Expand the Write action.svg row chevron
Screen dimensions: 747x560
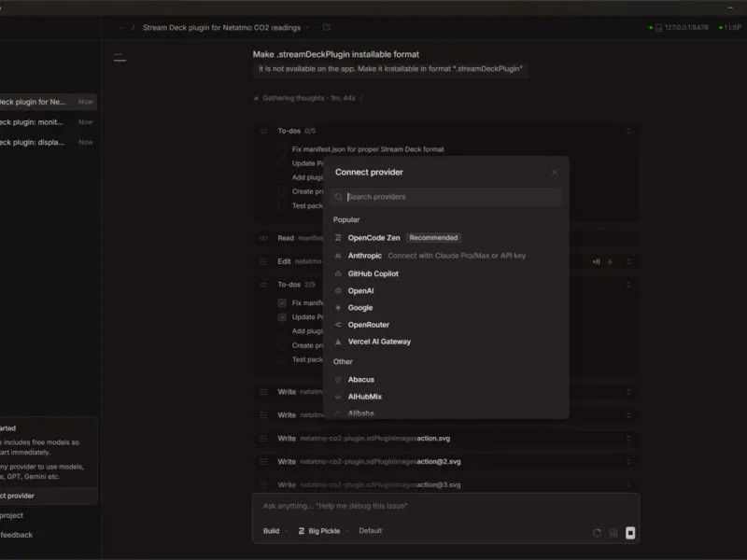628,438
